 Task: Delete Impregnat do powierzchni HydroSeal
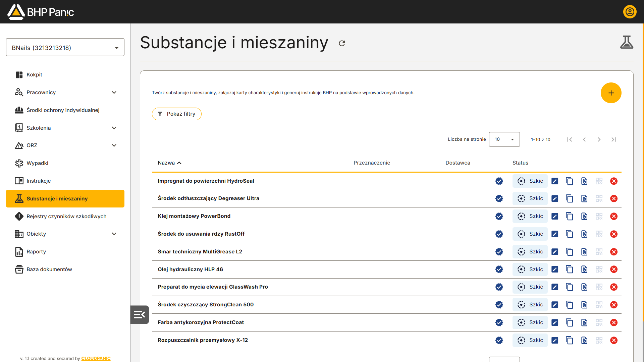pos(614,181)
